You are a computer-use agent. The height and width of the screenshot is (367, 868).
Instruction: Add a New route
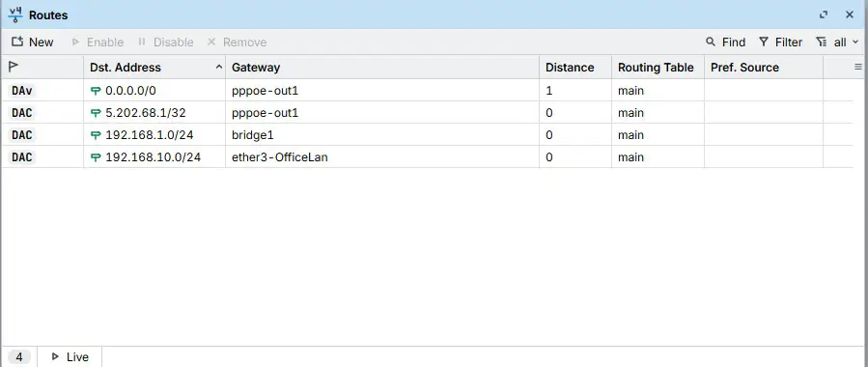[33, 42]
